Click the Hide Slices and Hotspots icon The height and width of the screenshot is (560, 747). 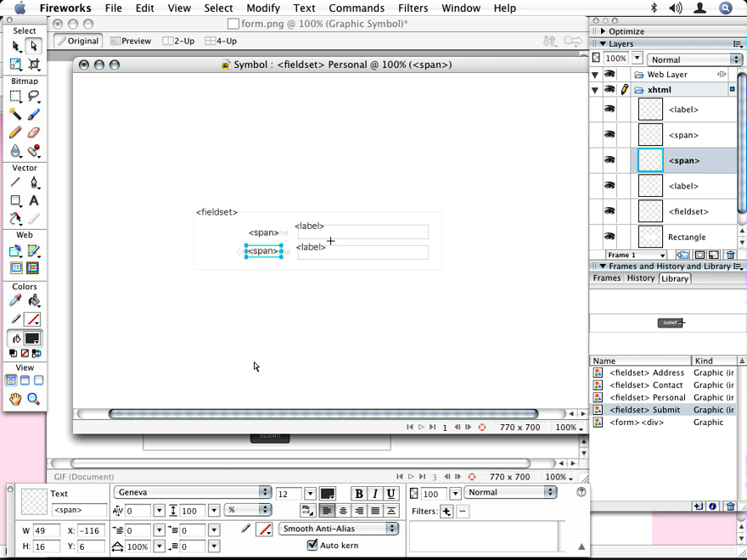(15, 268)
